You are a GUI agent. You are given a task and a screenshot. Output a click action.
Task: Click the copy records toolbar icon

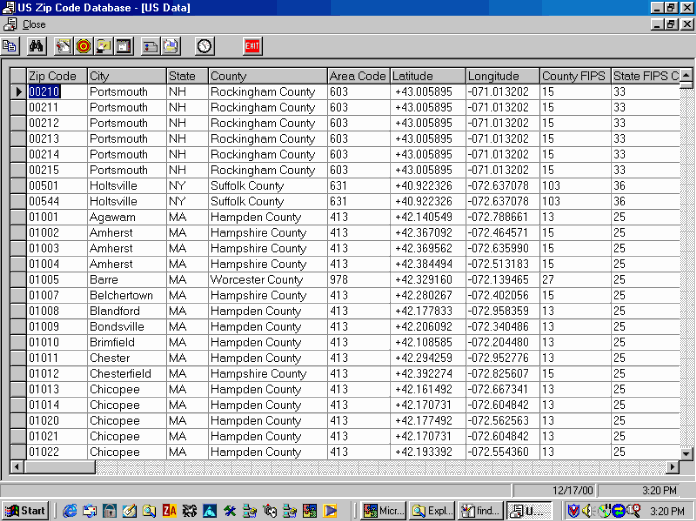10,46
